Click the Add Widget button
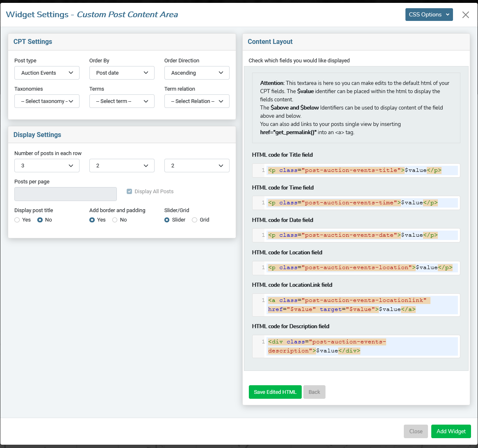The width and height of the screenshot is (478, 448). point(451,432)
